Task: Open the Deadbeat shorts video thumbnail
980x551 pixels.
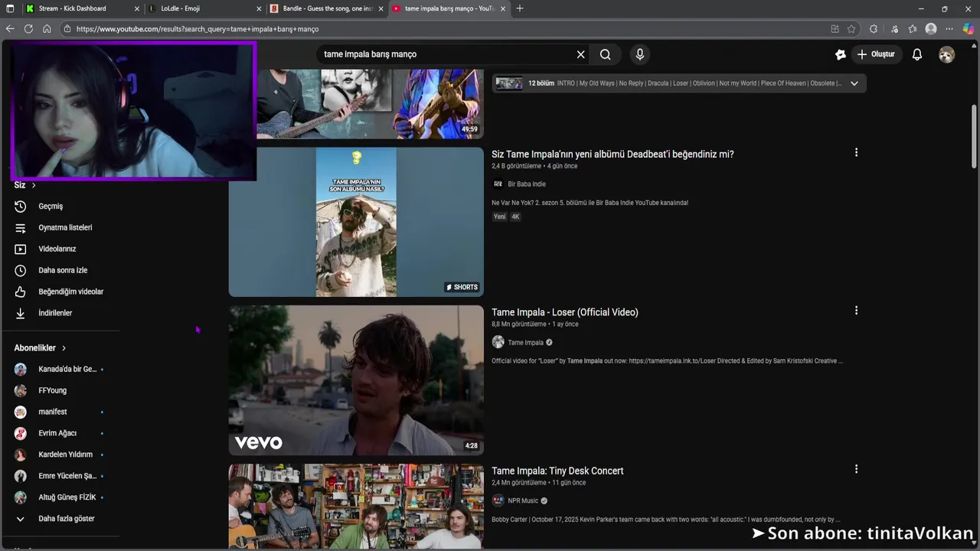Action: tap(356, 222)
